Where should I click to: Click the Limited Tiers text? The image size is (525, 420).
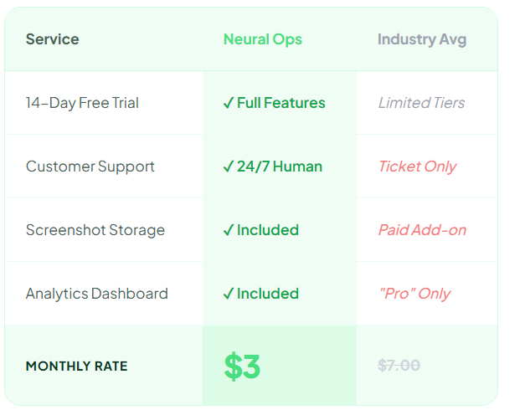(x=421, y=103)
